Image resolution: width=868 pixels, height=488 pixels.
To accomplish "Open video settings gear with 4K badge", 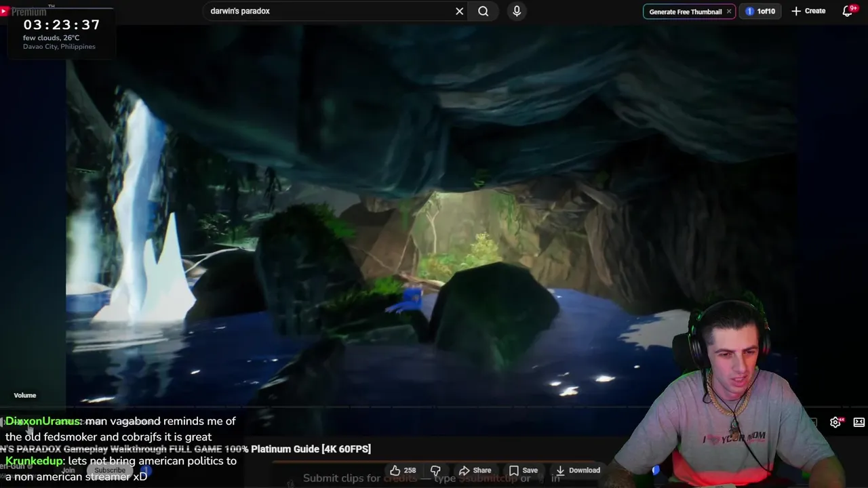I will click(x=835, y=422).
